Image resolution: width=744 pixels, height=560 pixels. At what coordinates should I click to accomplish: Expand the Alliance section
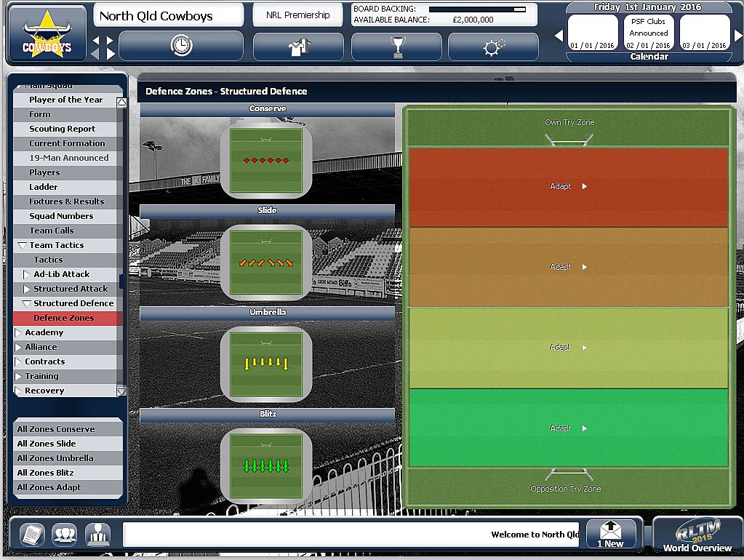point(18,348)
